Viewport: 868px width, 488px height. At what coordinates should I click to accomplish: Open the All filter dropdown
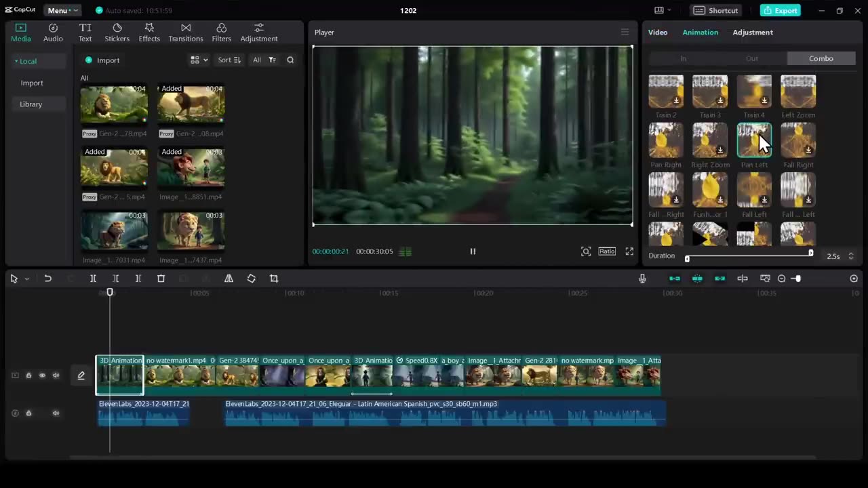[264, 60]
